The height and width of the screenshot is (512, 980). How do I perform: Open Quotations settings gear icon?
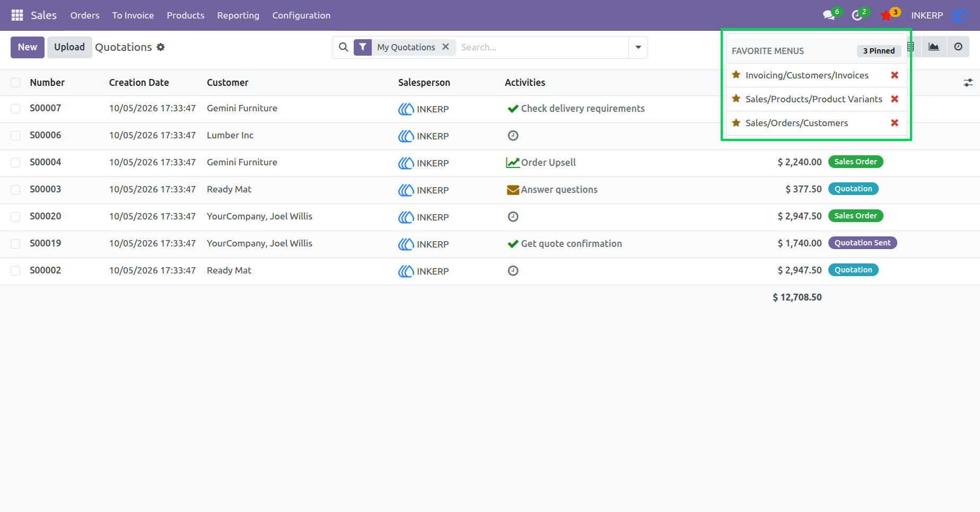coord(161,47)
